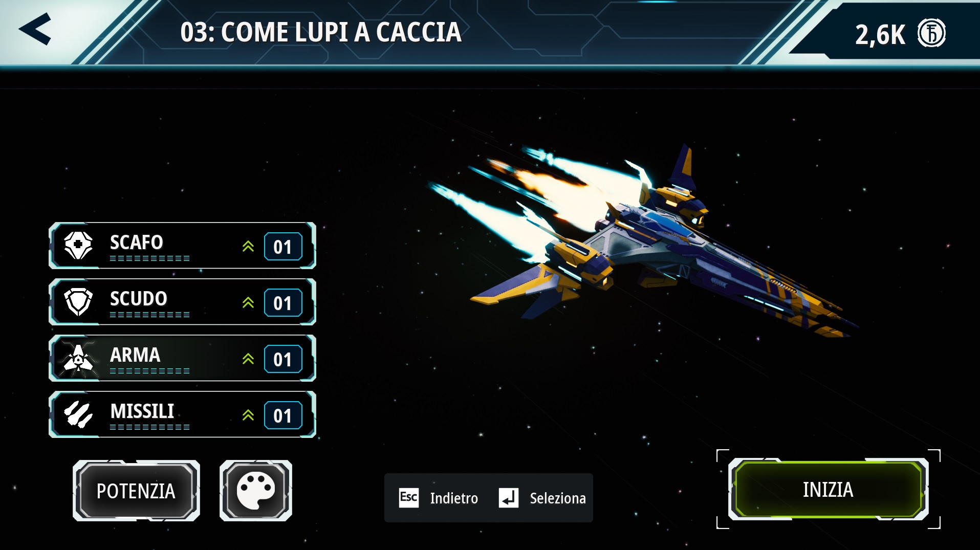Upgrade Arma using its green chevrons
The height and width of the screenshot is (550, 980).
click(248, 359)
